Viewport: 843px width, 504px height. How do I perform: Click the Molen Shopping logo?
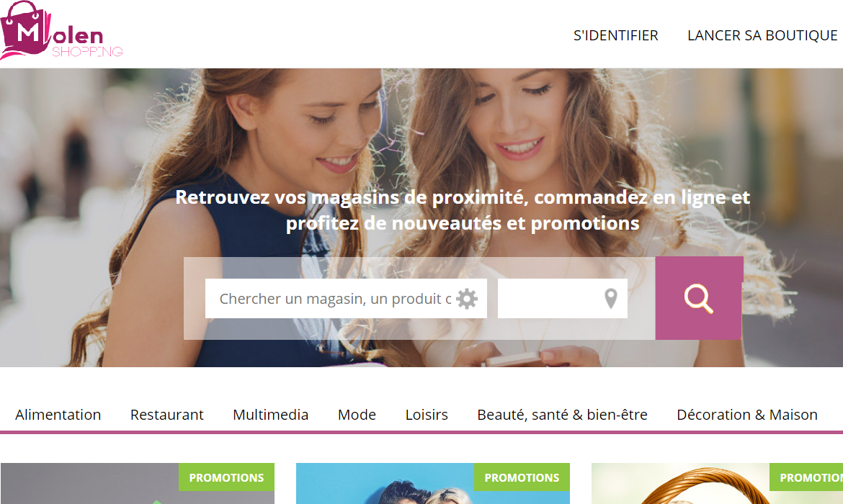[x=61, y=31]
